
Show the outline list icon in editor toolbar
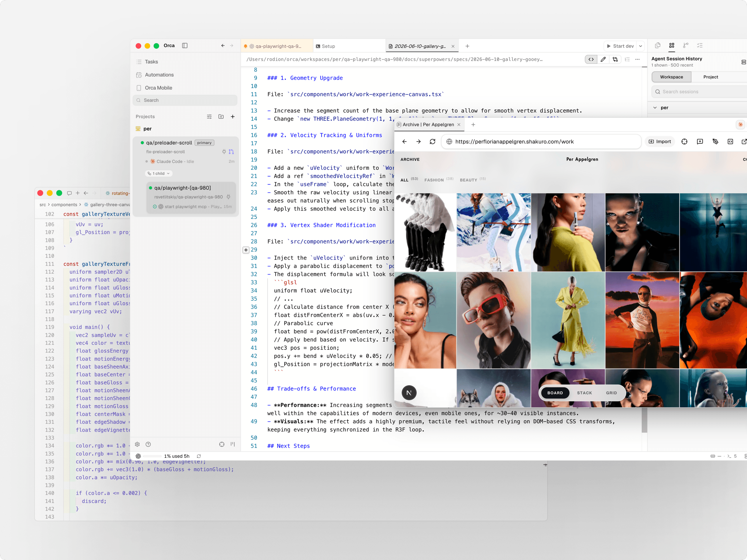[627, 60]
